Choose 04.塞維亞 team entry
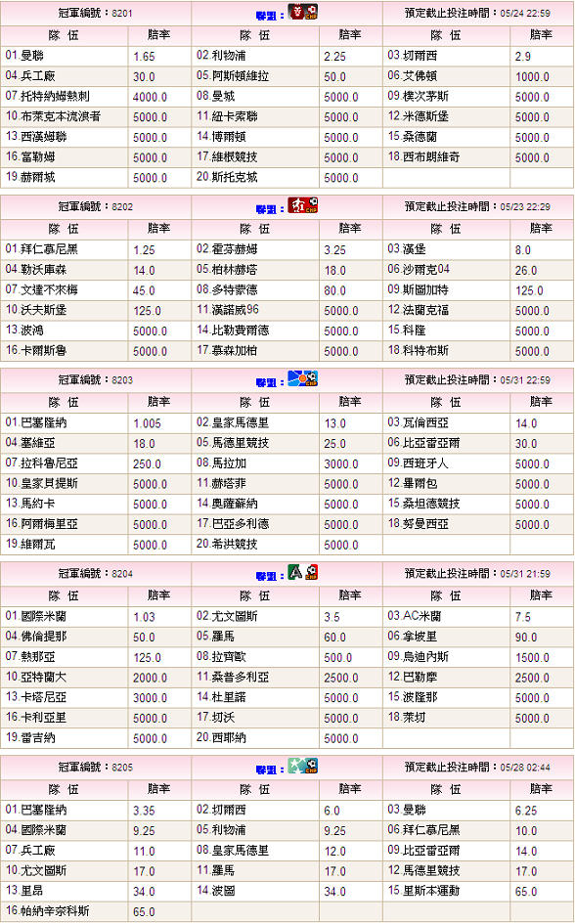The height and width of the screenshot is (924, 575). click(30, 443)
